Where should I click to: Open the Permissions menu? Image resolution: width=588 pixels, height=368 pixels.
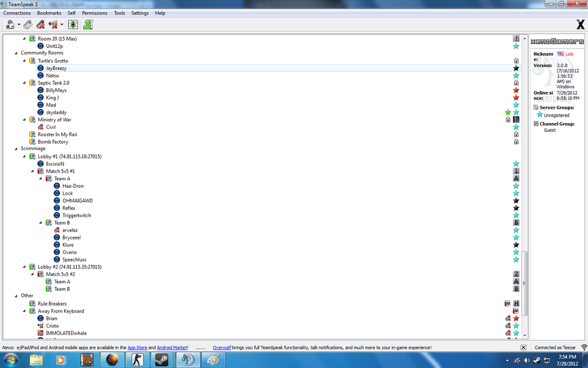coord(95,13)
